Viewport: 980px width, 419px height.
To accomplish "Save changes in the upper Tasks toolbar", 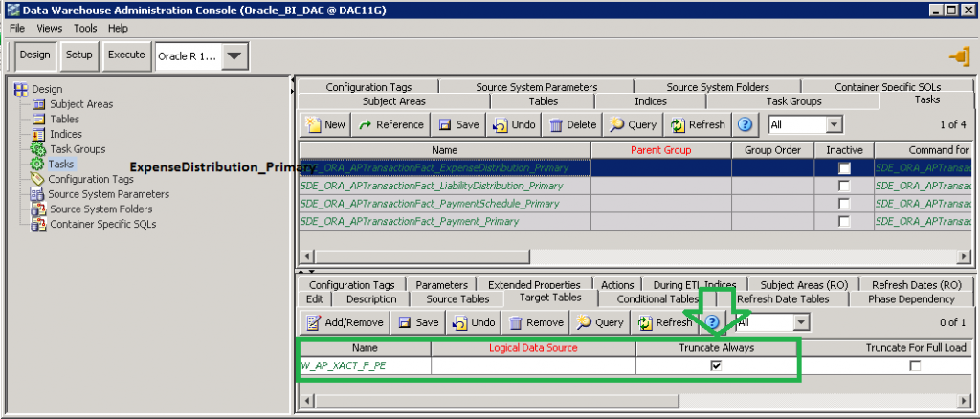I will click(458, 125).
